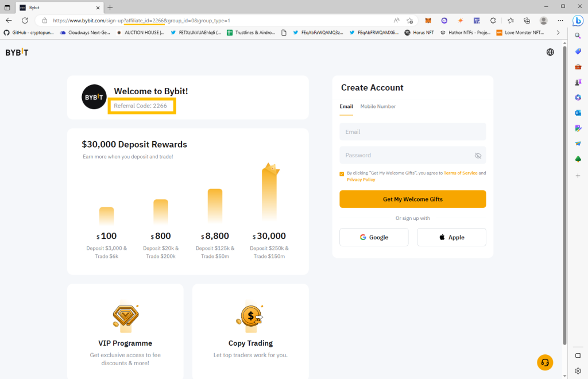The image size is (588, 379).
Task: Open Bing Copilot in the sidebar
Action: (578, 20)
